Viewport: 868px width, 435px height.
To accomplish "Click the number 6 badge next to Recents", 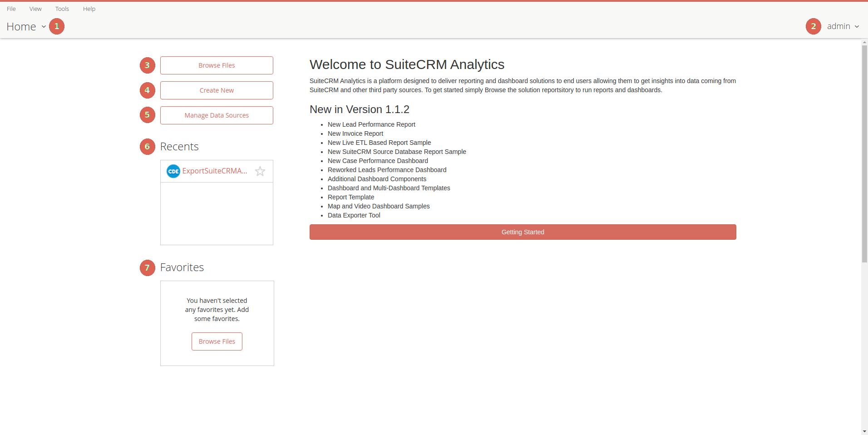I will (x=147, y=147).
